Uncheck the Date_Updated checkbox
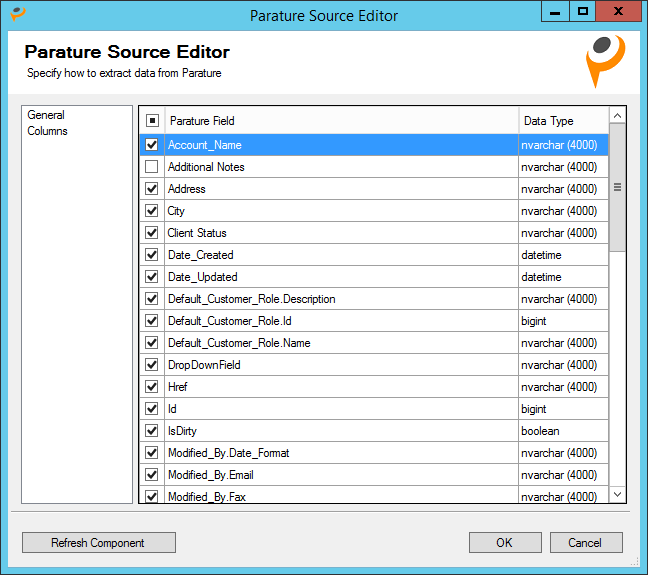Screen dimensions: 648x575 click(x=152, y=277)
